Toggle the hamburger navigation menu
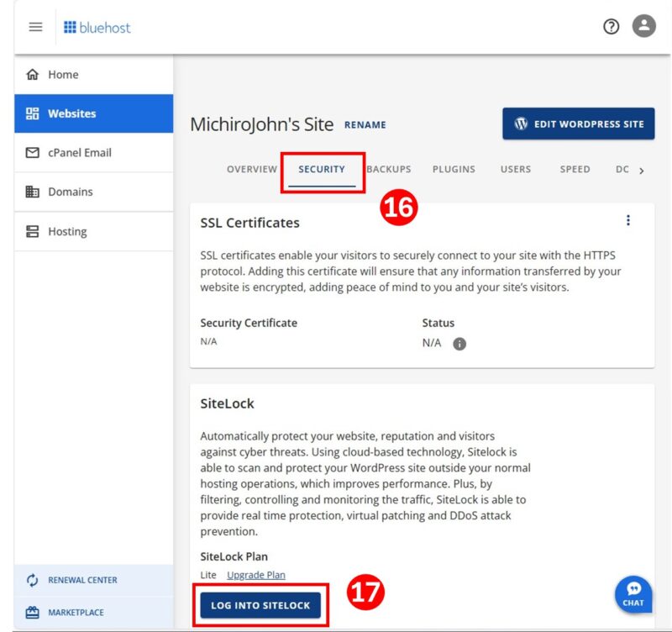The height and width of the screenshot is (632, 672). (x=34, y=26)
